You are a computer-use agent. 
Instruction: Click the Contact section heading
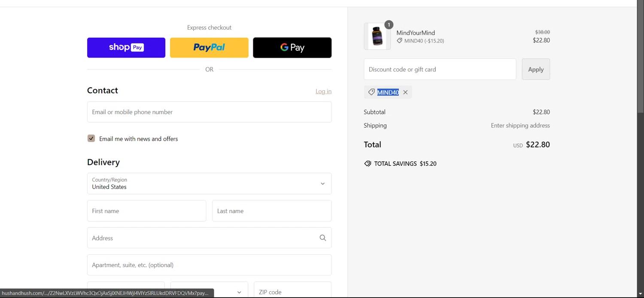tap(103, 91)
